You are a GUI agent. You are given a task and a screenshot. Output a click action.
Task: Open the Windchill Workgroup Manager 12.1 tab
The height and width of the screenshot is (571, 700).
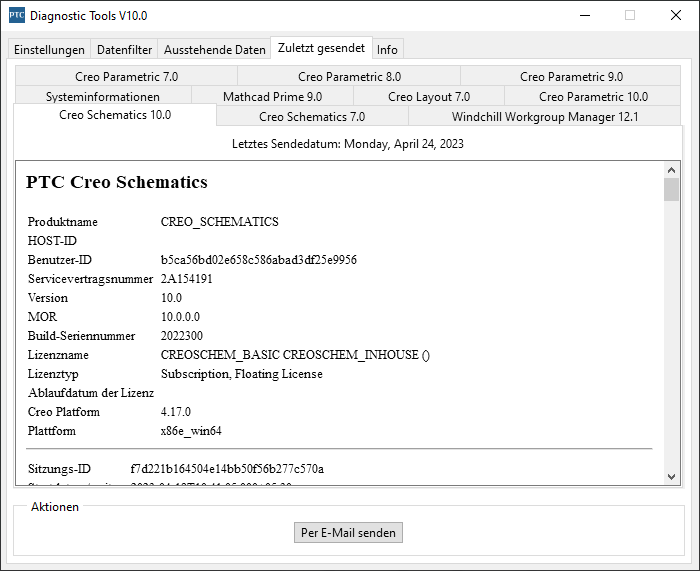(x=545, y=117)
